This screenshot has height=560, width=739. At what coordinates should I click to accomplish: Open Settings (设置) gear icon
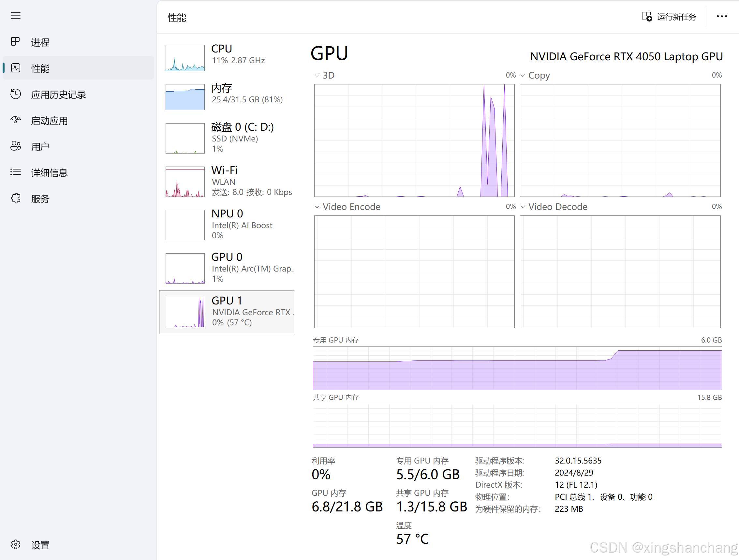[x=15, y=545]
